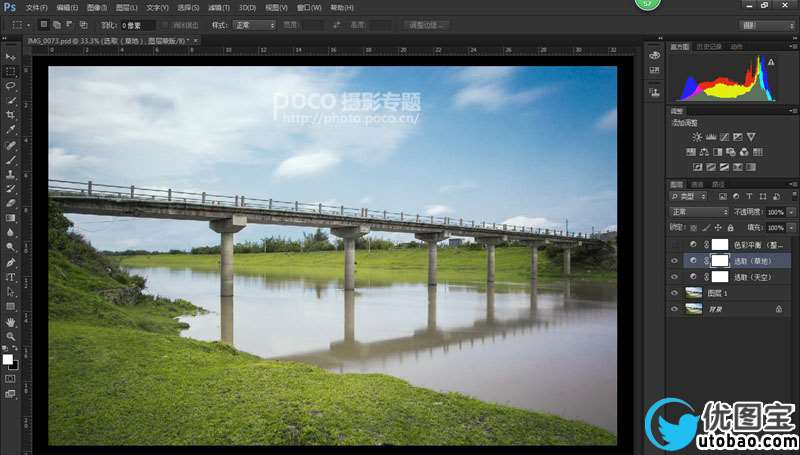Select the Horizontal Type tool
The image size is (800, 455).
tap(11, 277)
